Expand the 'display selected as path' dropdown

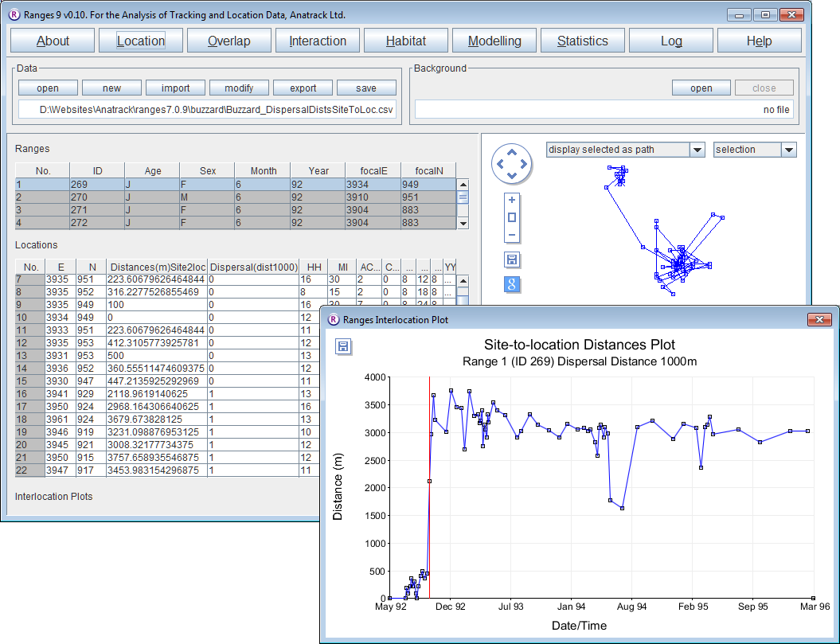pos(697,150)
